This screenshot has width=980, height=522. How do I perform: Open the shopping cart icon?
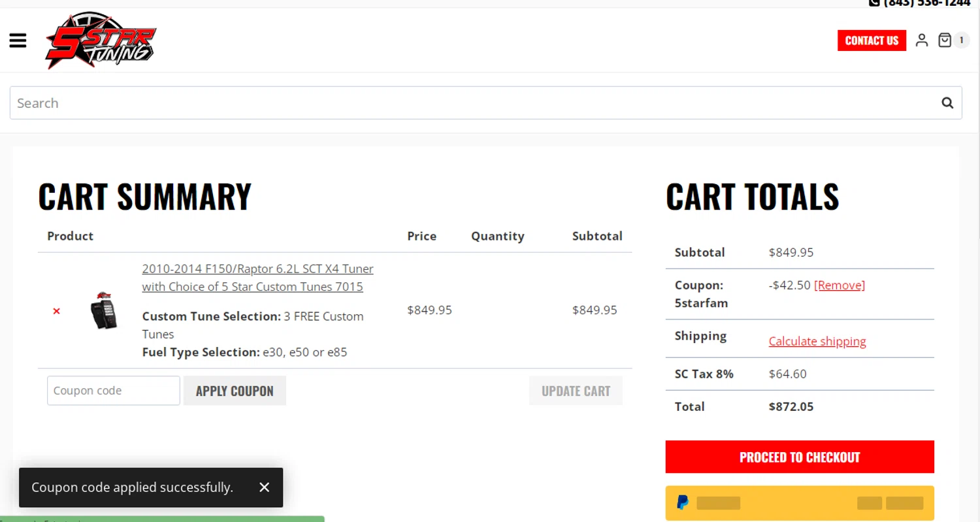point(945,41)
